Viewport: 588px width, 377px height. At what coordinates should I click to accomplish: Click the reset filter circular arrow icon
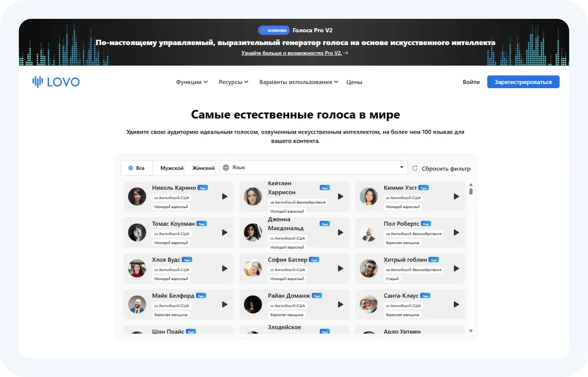[x=415, y=168]
